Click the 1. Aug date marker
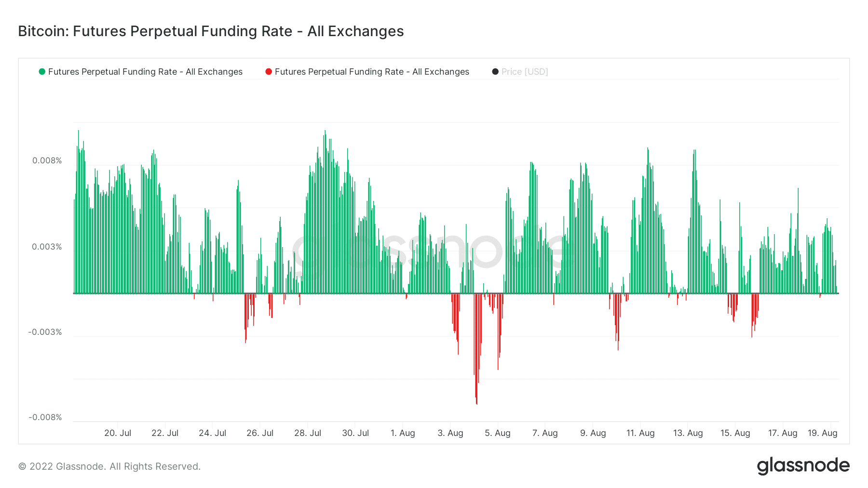The height and width of the screenshot is (488, 868). tap(403, 433)
